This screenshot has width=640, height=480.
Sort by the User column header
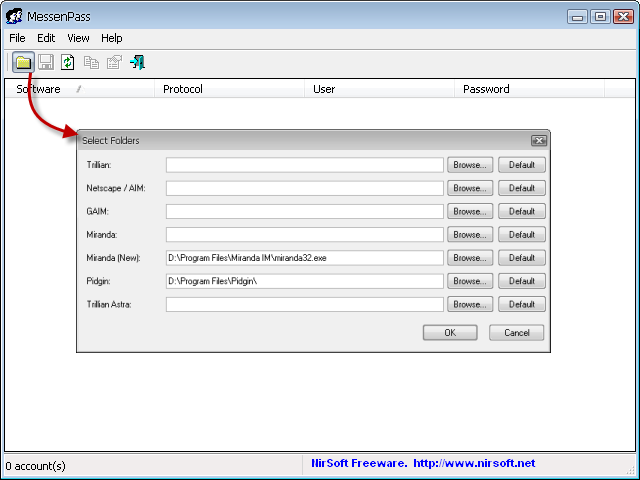tap(380, 89)
